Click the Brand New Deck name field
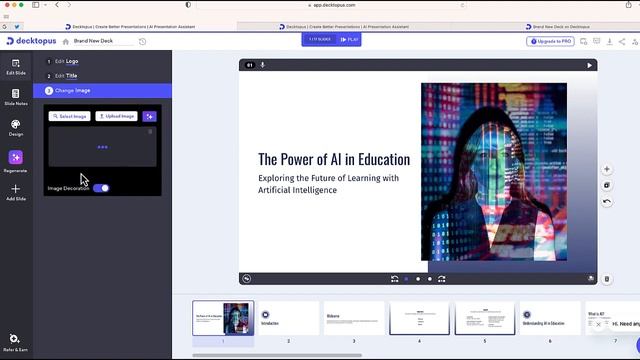The height and width of the screenshot is (360, 640). click(103, 41)
